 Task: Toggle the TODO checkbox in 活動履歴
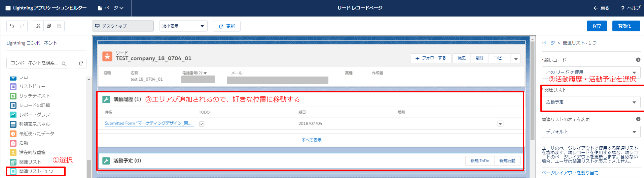click(x=202, y=124)
